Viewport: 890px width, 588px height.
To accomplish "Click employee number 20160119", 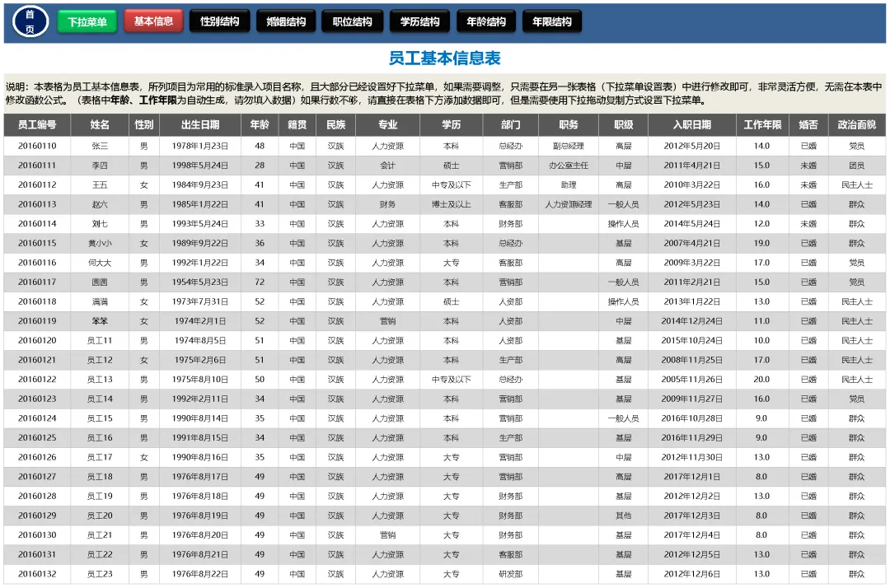I will coord(37,321).
